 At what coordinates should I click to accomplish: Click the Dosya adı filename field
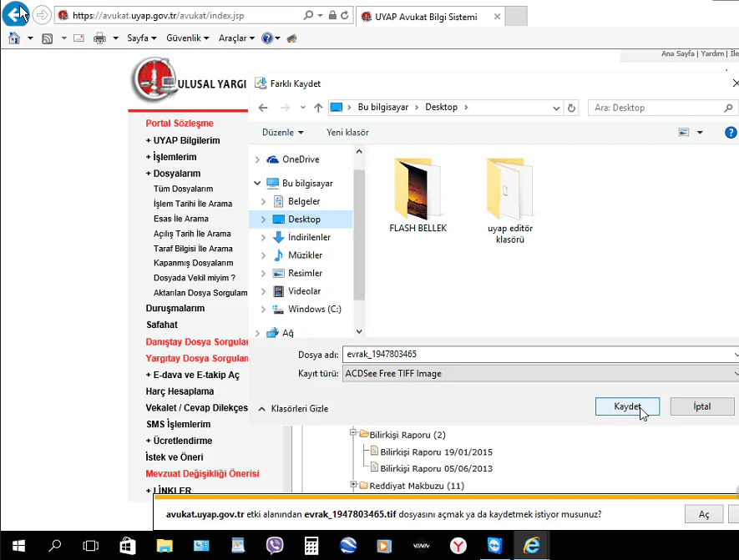click(x=540, y=354)
